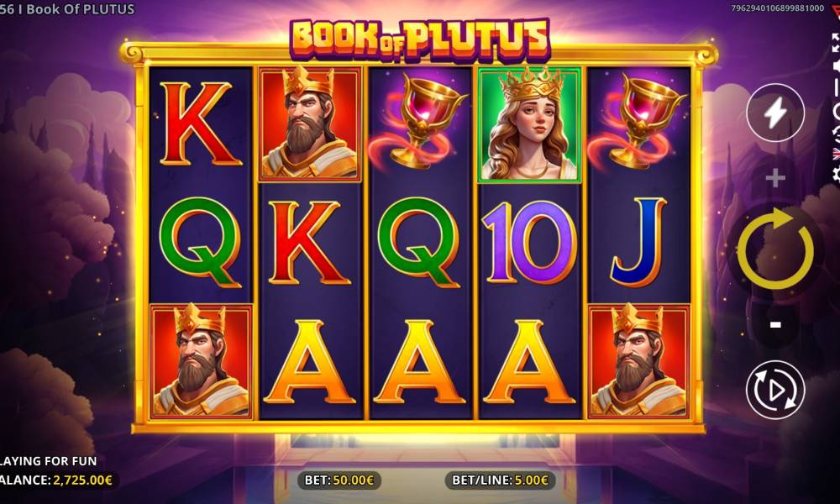Image resolution: width=840 pixels, height=504 pixels.
Task: Open the game history circular arrow icon
Action: [837, 132]
